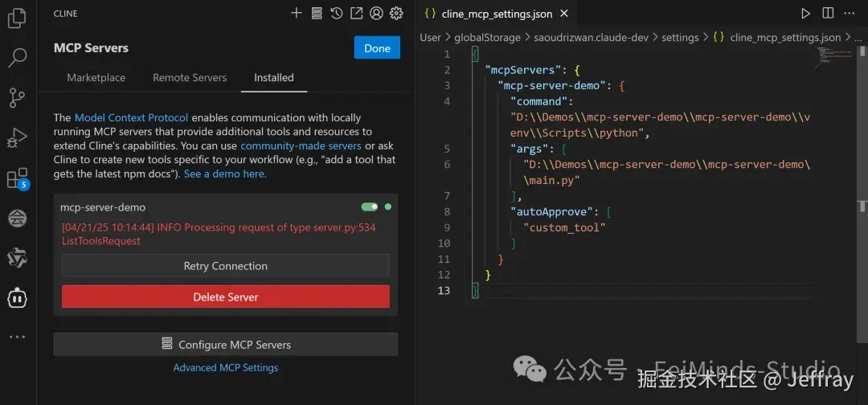Click Configure MCP Servers button
The image size is (868, 405).
click(x=226, y=344)
